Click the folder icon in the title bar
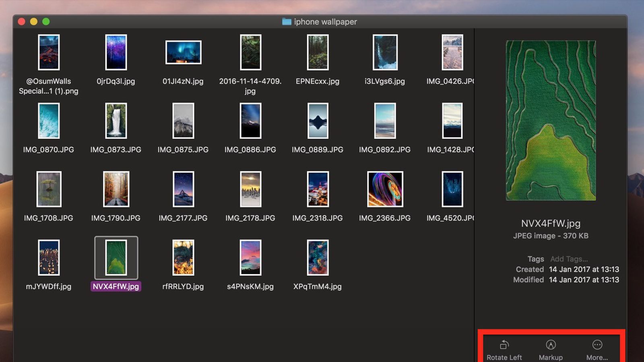The image size is (644, 362). click(x=287, y=22)
